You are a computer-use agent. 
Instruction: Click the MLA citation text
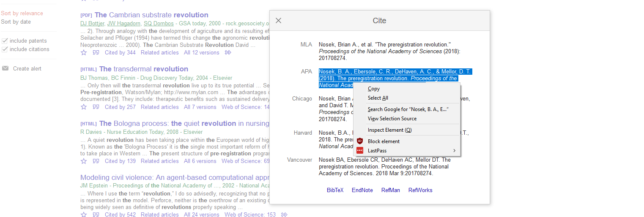pos(389,52)
